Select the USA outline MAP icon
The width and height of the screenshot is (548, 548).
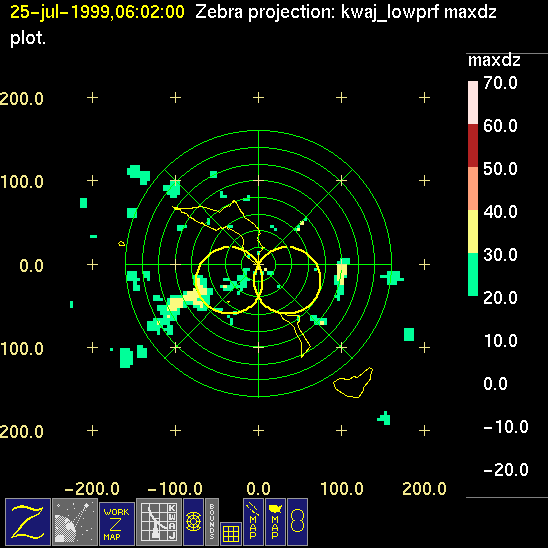(275, 522)
